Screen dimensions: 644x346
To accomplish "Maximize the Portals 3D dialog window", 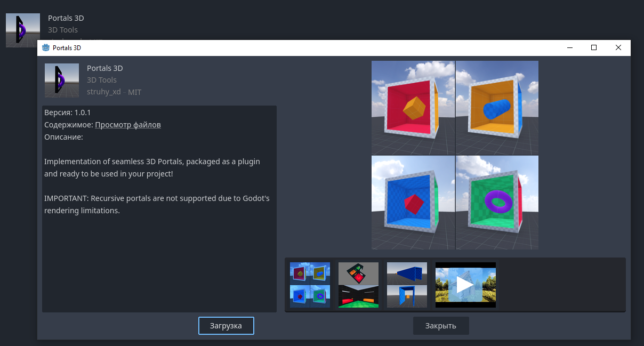I will point(594,47).
